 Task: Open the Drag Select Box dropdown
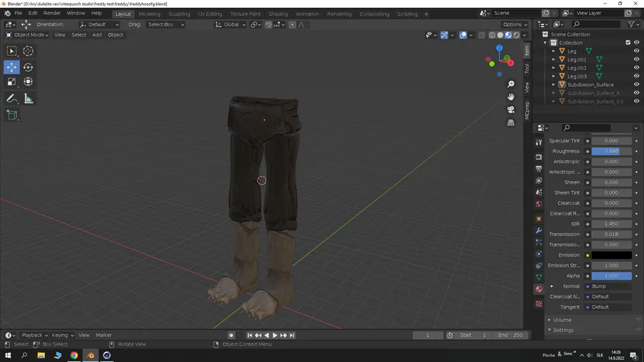click(x=165, y=24)
